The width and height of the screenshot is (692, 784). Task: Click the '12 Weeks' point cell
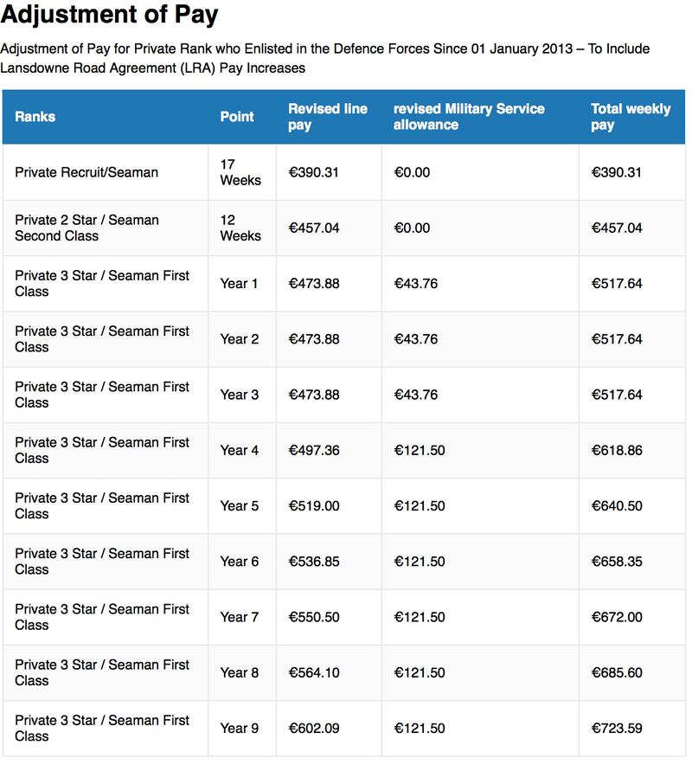pyautogui.click(x=240, y=228)
